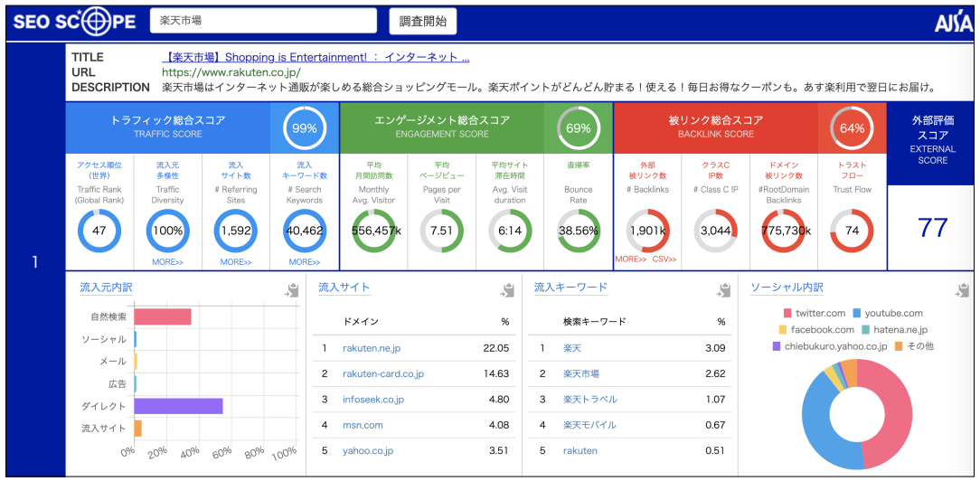
Task: Click the Traffic Diversity 100% gauge
Action: pyautogui.click(x=168, y=231)
